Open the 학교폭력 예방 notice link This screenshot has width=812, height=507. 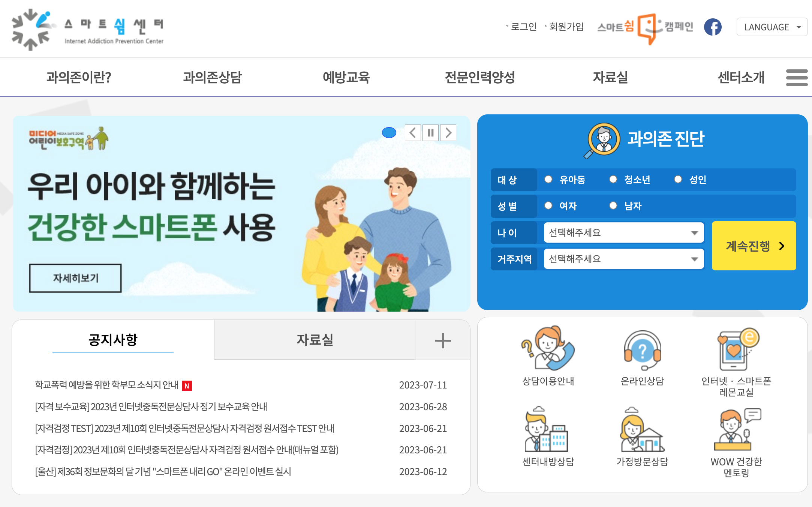pos(107,385)
